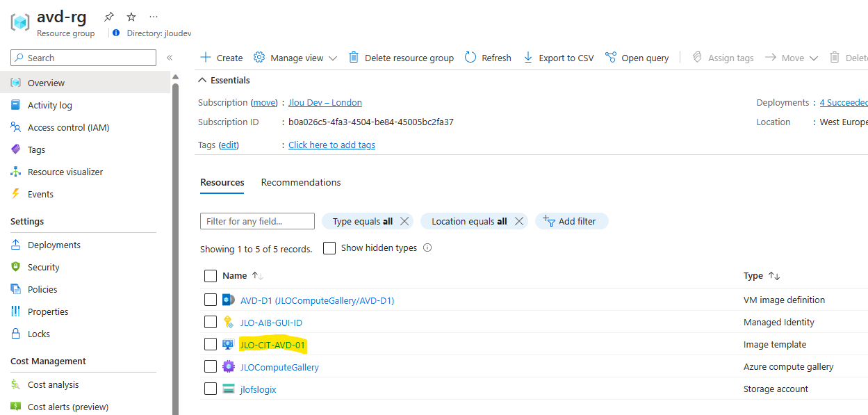
Task: Check the JLOComputeGallery row checkbox
Action: click(211, 366)
